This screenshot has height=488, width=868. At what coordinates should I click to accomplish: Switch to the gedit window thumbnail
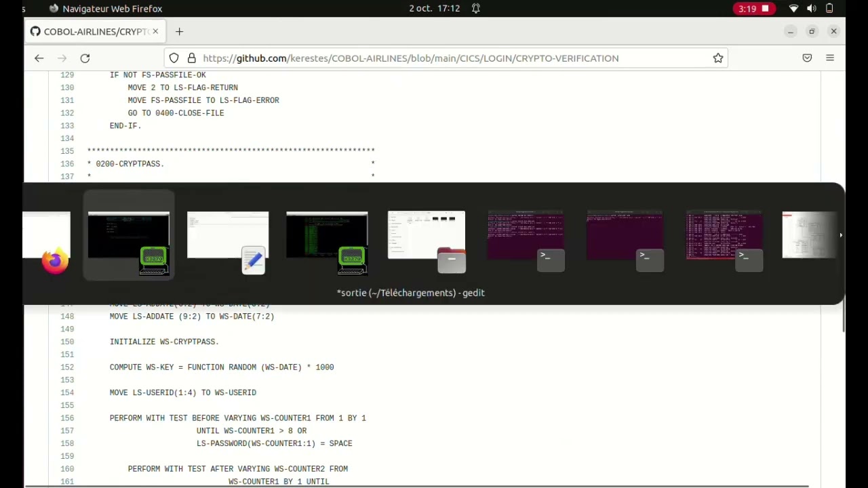(228, 235)
